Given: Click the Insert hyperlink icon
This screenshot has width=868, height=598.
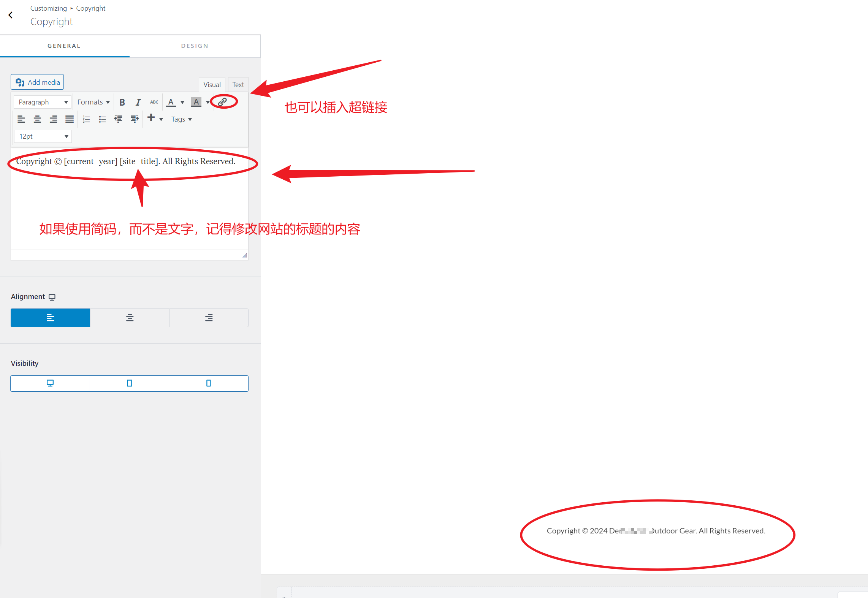Looking at the screenshot, I should click(222, 101).
